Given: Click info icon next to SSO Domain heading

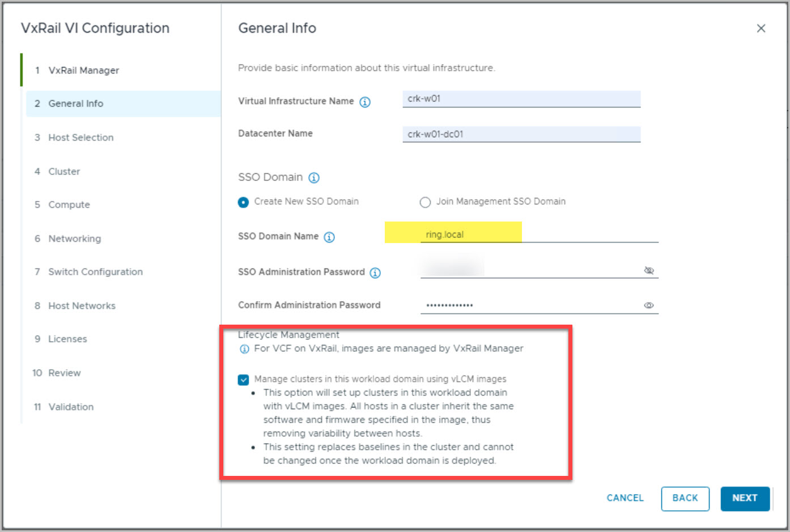Looking at the screenshot, I should tap(314, 178).
